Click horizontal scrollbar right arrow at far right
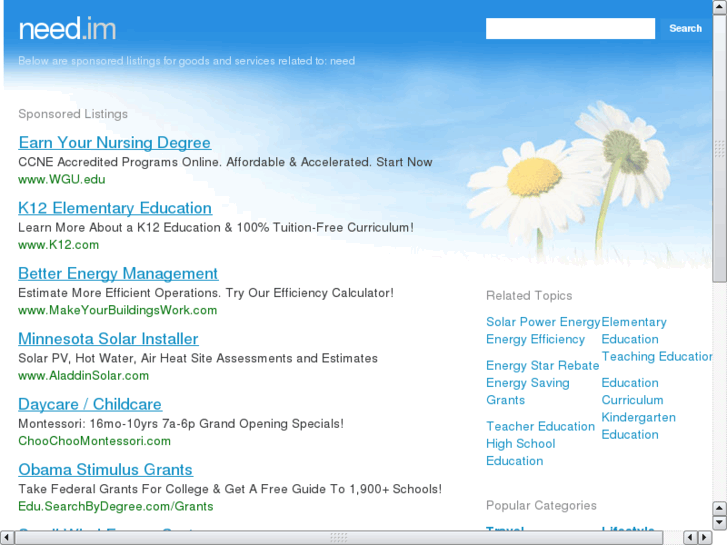The height and width of the screenshot is (545, 727). pos(705,537)
